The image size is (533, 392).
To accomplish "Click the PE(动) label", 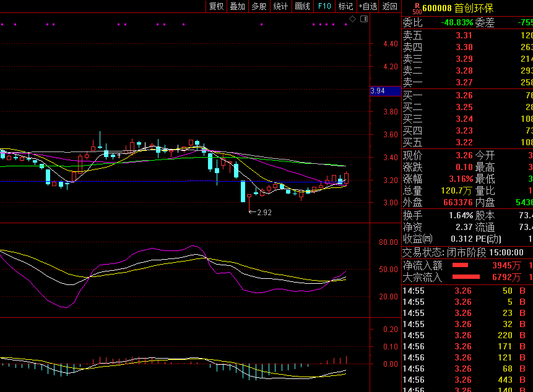I will 488,239.
